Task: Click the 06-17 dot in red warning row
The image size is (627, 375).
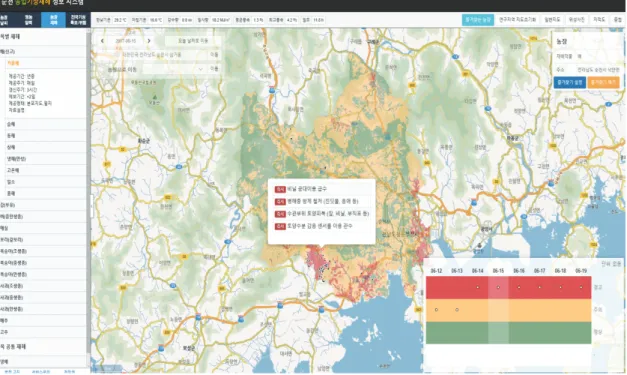Action: point(540,287)
